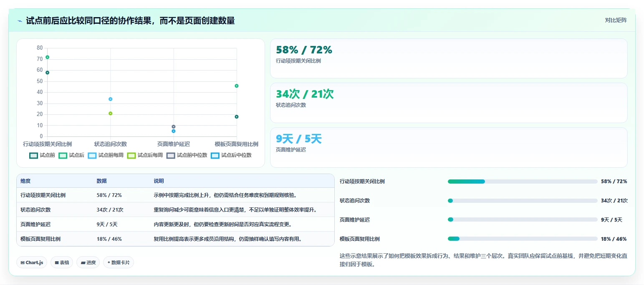Click table cell 页面维护延迟
The height and width of the screenshot is (285, 644).
tap(35, 224)
